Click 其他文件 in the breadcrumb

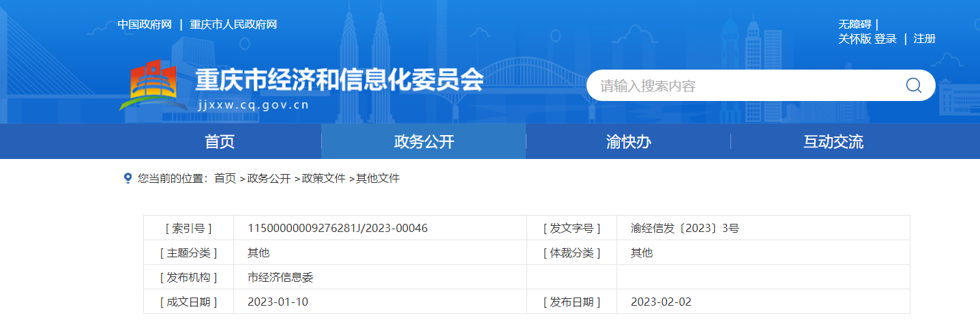pyautogui.click(x=378, y=178)
